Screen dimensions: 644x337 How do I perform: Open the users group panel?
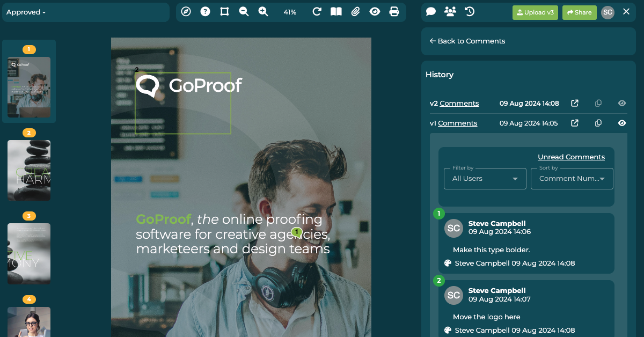450,11
